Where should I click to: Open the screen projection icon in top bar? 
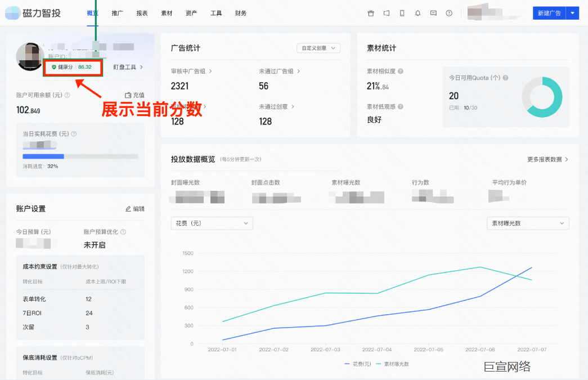point(386,12)
